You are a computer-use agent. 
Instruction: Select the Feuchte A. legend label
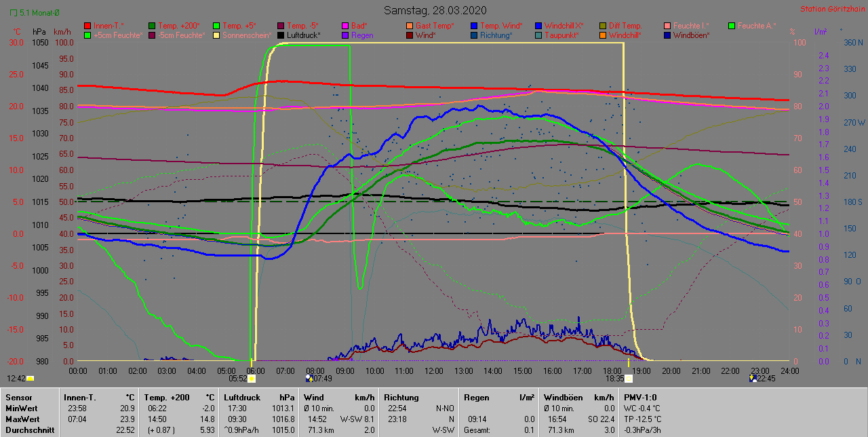pyautogui.click(x=756, y=26)
